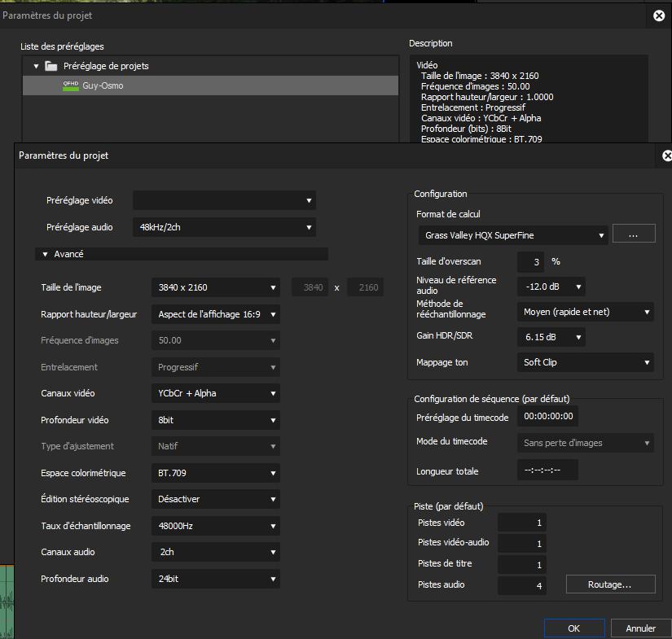Open the Taille de l'image dropdown
The height and width of the screenshot is (639, 672).
click(x=215, y=287)
